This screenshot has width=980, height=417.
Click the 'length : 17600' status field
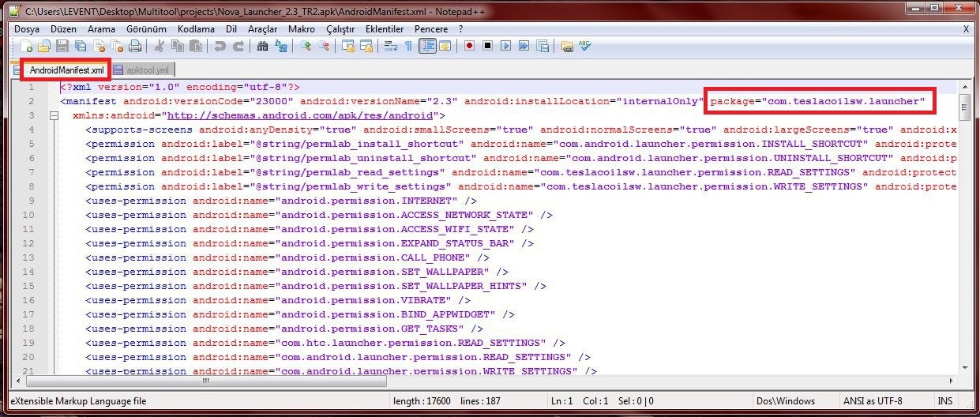click(x=422, y=401)
